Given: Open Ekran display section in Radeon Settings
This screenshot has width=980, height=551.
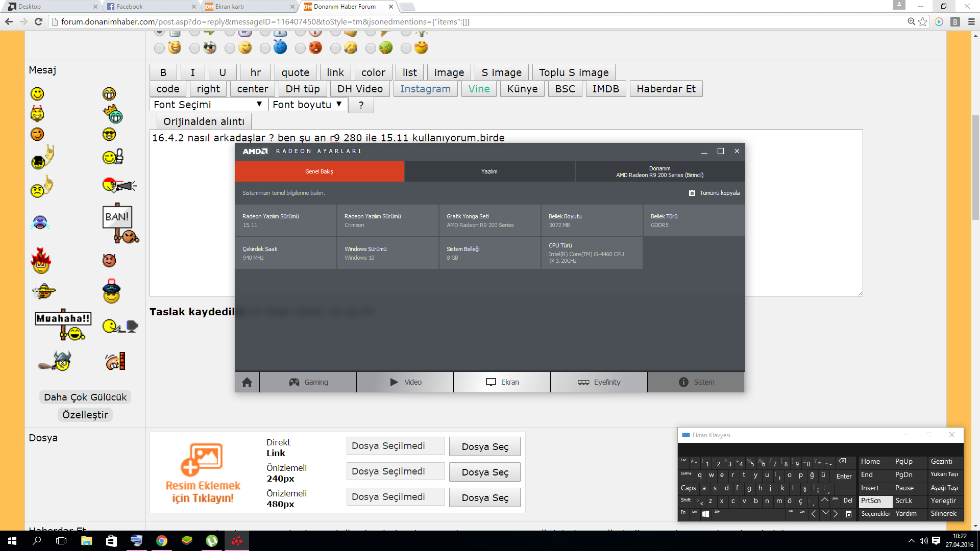Looking at the screenshot, I should 502,382.
